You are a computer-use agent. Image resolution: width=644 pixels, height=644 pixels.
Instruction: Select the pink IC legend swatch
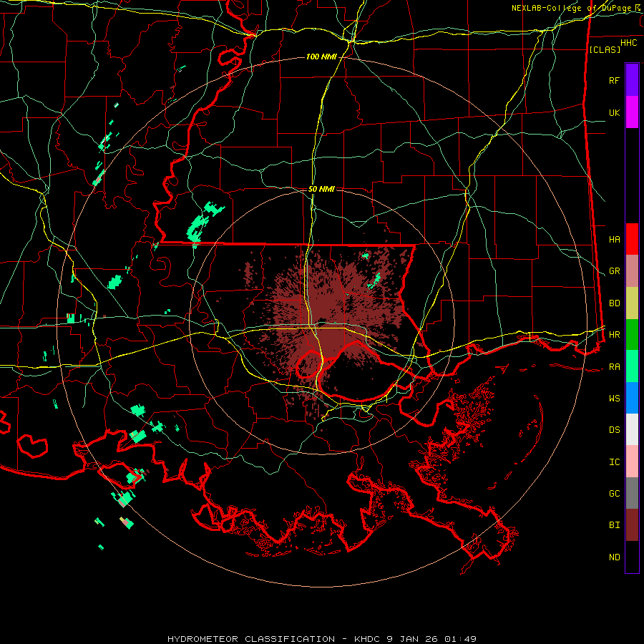pyautogui.click(x=632, y=462)
